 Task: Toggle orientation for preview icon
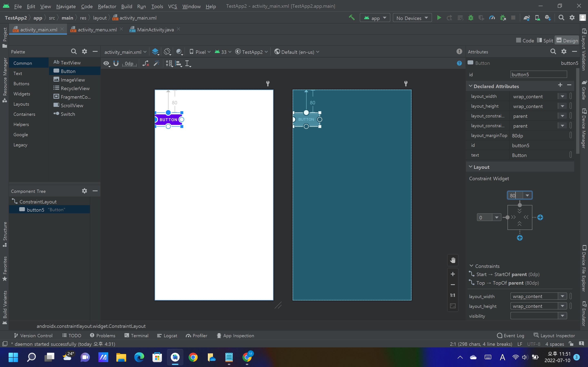coord(167,52)
